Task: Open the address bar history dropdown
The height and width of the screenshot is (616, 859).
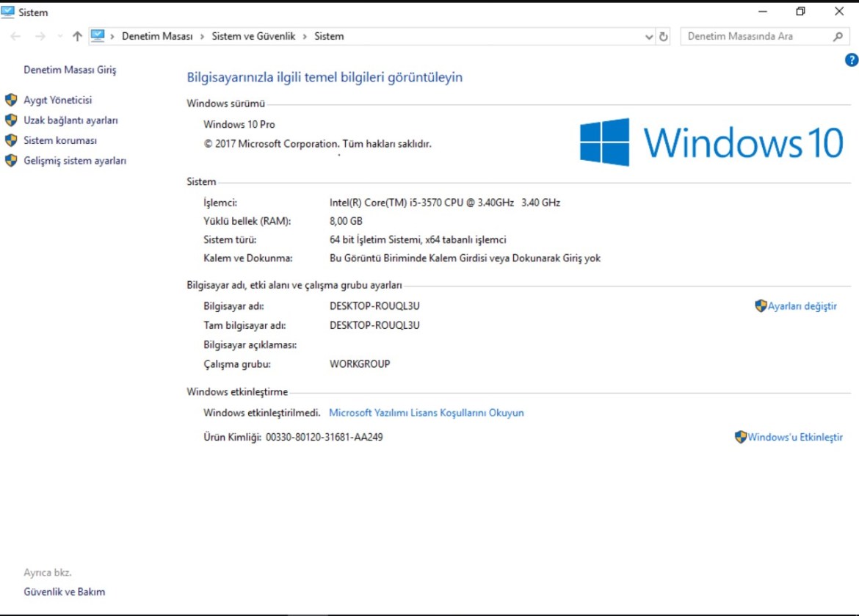Action: pos(648,36)
